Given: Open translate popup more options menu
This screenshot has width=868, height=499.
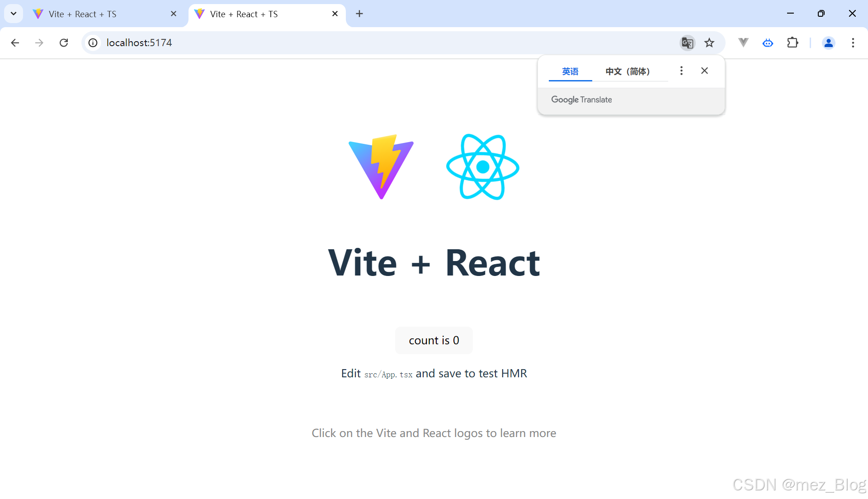Looking at the screenshot, I should pyautogui.click(x=681, y=71).
